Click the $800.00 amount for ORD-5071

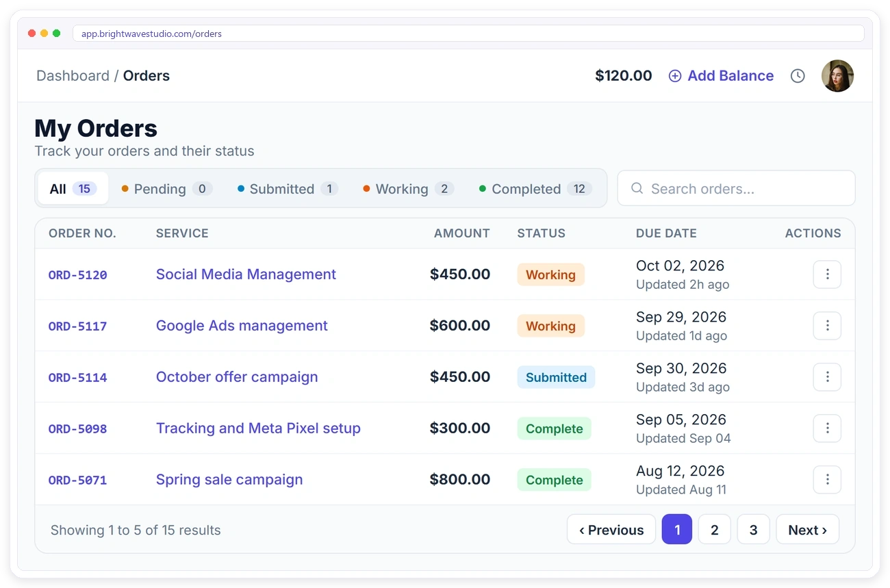point(459,480)
